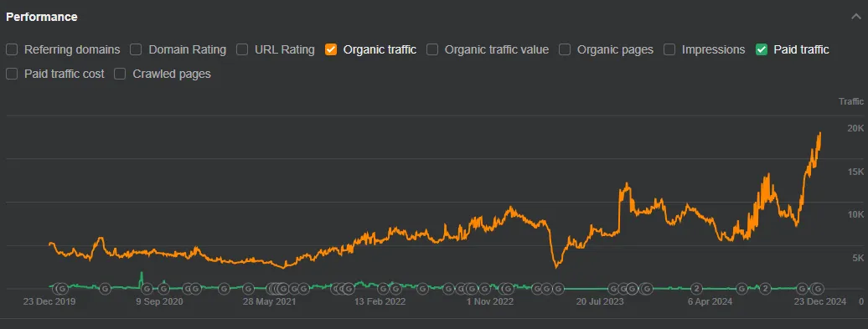
Task: Open the lone Google marker between Dec 2019 and Sep 2020
Action: [x=106, y=288]
